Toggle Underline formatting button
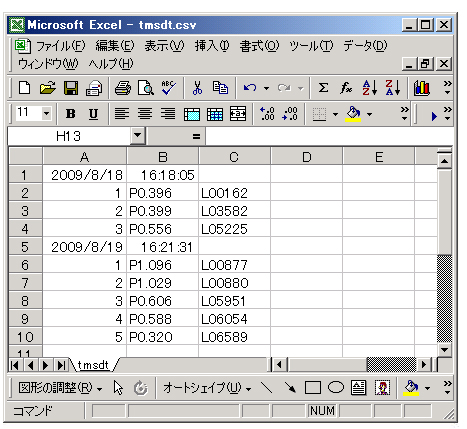The height and width of the screenshot is (429, 467). pyautogui.click(x=93, y=114)
